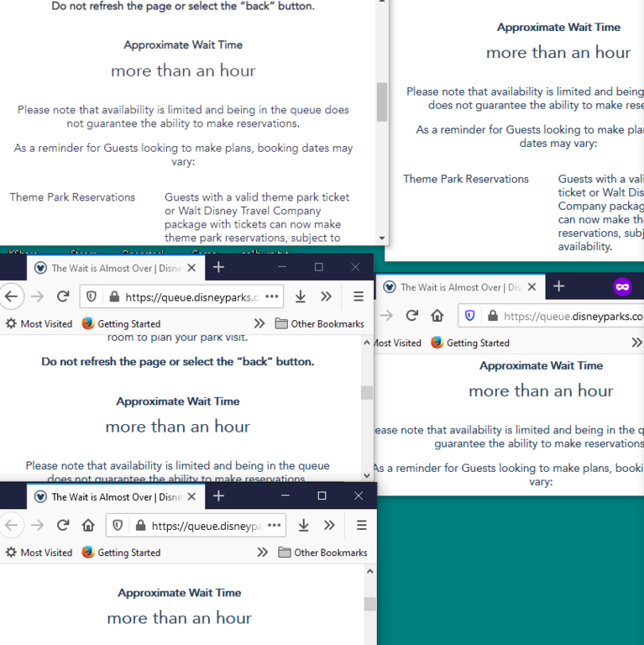Open hamburger application menu in middle-left window
Image resolution: width=644 pixels, height=645 pixels.
(x=358, y=296)
